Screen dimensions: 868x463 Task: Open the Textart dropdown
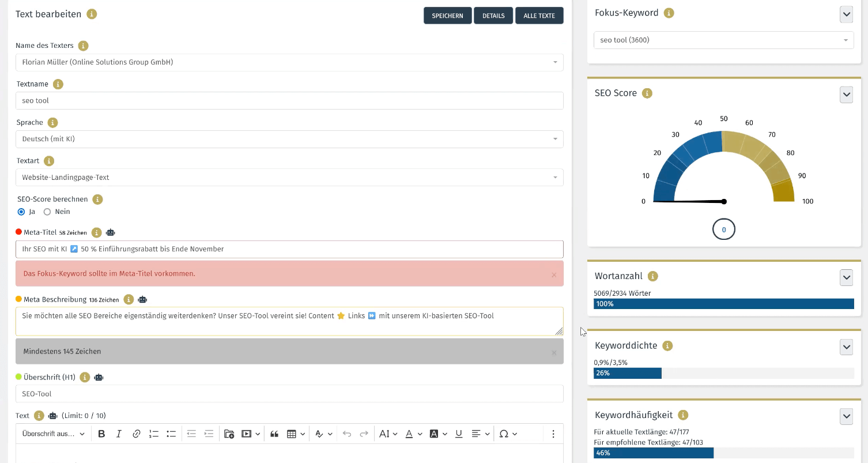(289, 178)
